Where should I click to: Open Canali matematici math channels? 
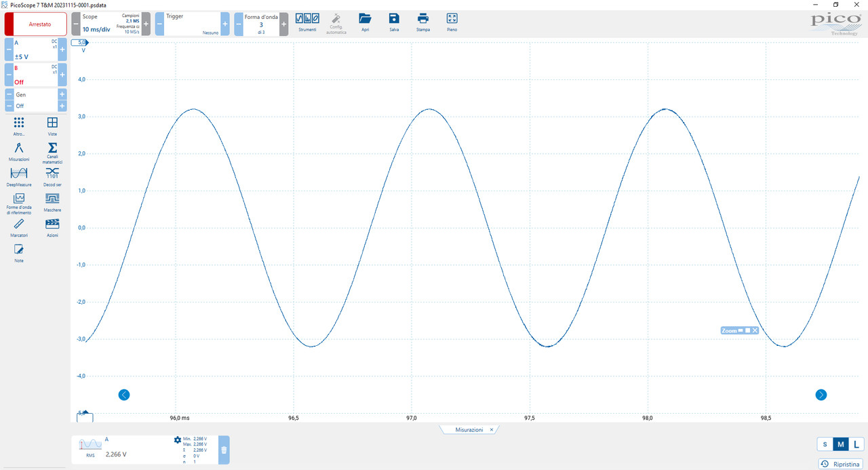coord(52,153)
